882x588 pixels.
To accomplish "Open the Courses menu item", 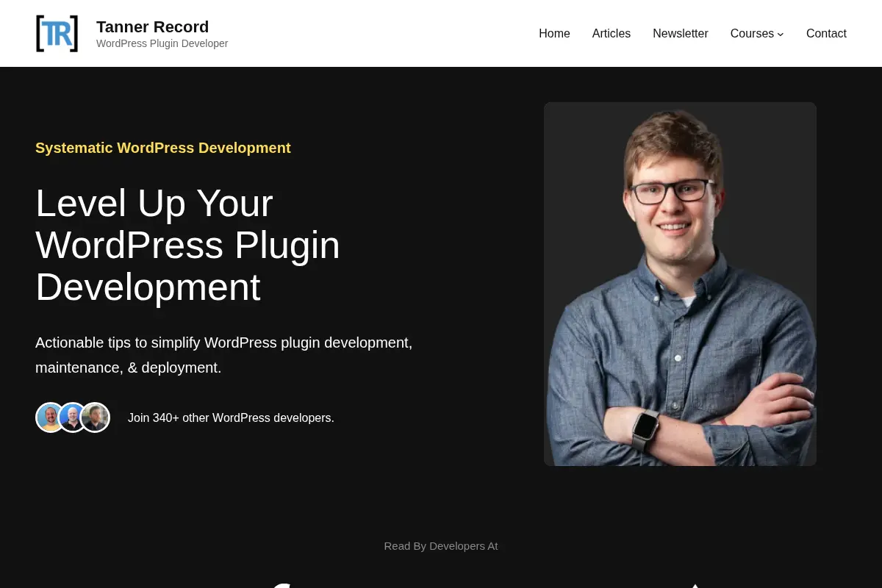I will 752,33.
